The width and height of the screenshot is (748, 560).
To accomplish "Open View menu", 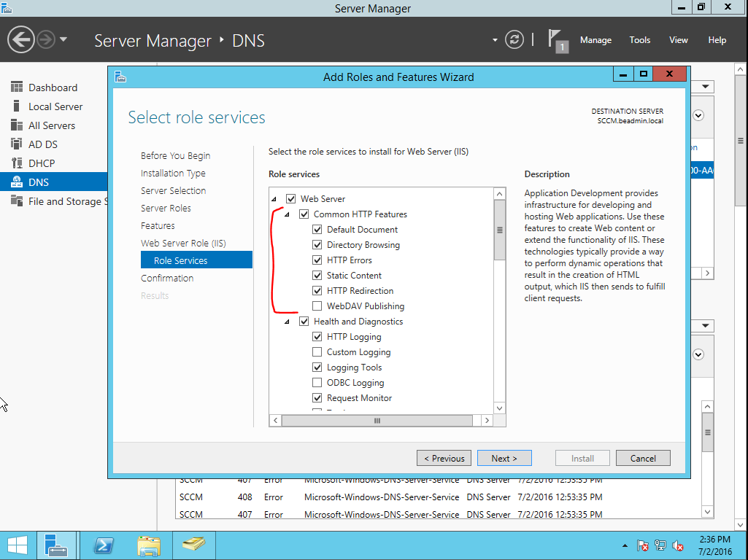I will coord(679,40).
